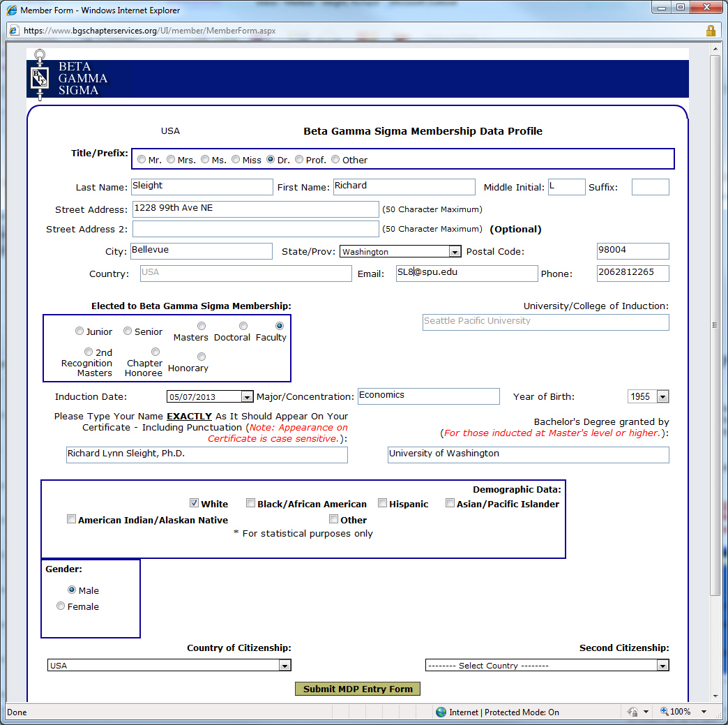The height and width of the screenshot is (725, 728).
Task: Click the scroll up arrow
Action: 715,48
